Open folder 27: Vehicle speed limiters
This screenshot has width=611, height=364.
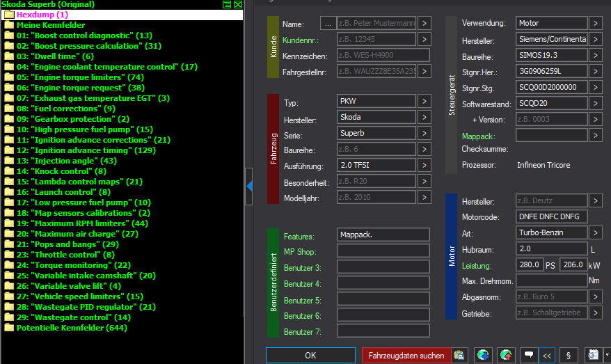coord(80,296)
